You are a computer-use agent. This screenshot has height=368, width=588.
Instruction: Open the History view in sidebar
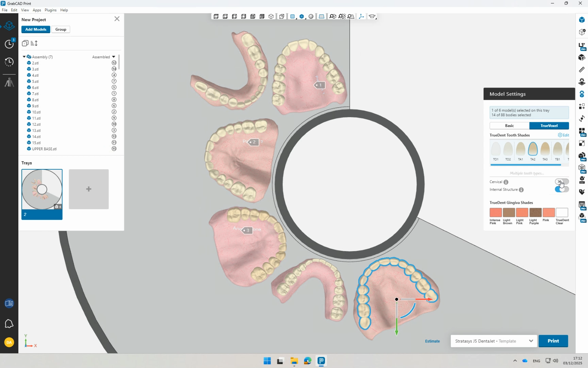click(9, 62)
